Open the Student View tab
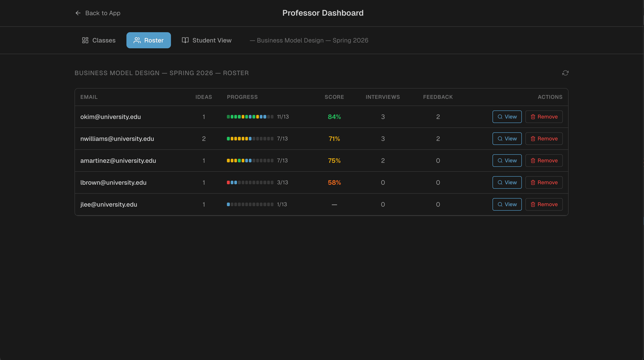 (x=207, y=40)
